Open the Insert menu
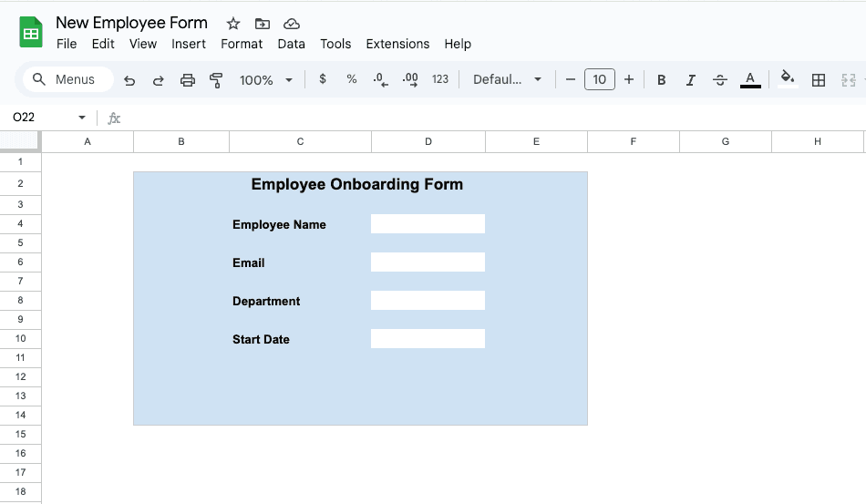The width and height of the screenshot is (866, 504). [189, 44]
